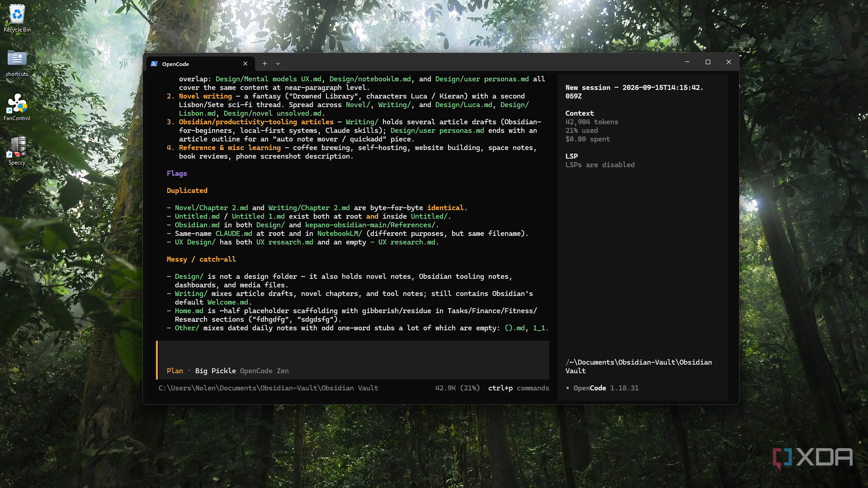Click the working directory path in status bar
The height and width of the screenshot is (488, 868).
(269, 388)
